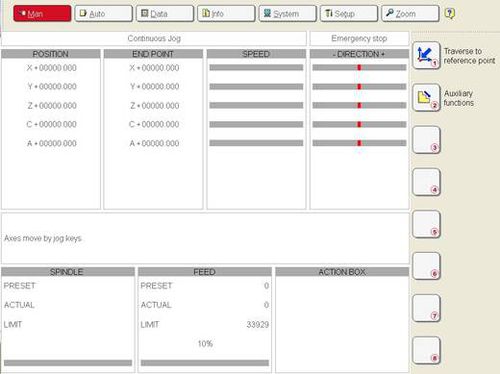The image size is (500, 374).
Task: Click X value in END POINT column
Action: tap(154, 68)
